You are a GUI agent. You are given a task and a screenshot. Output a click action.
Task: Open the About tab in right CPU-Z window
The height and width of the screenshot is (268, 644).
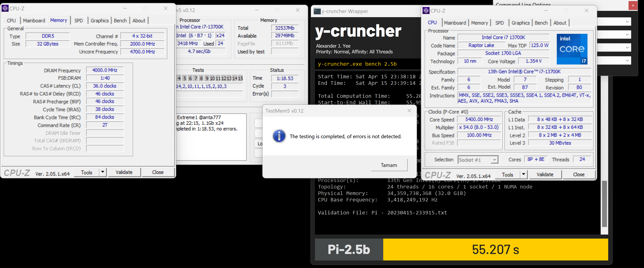click(x=560, y=23)
